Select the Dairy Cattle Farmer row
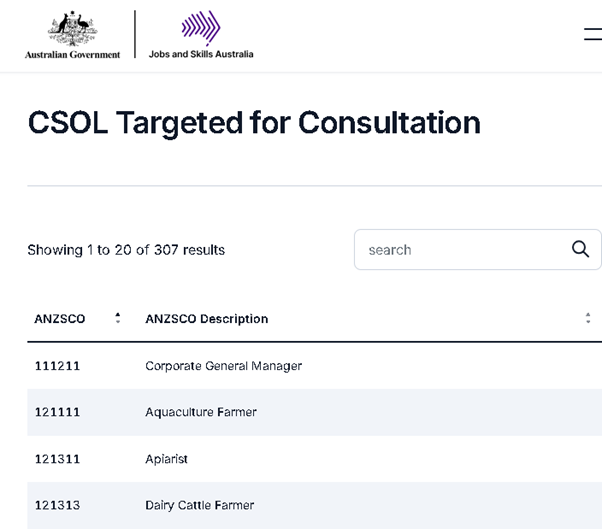 pos(314,505)
